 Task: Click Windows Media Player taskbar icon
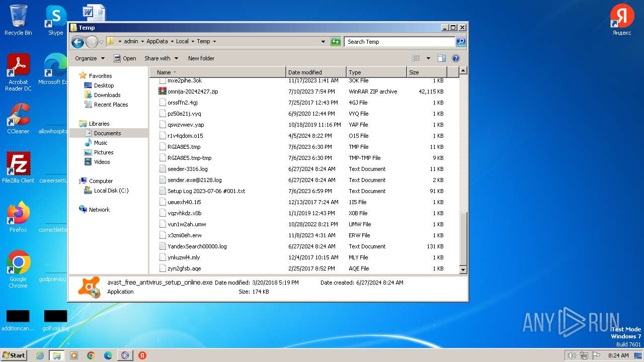[x=74, y=355]
